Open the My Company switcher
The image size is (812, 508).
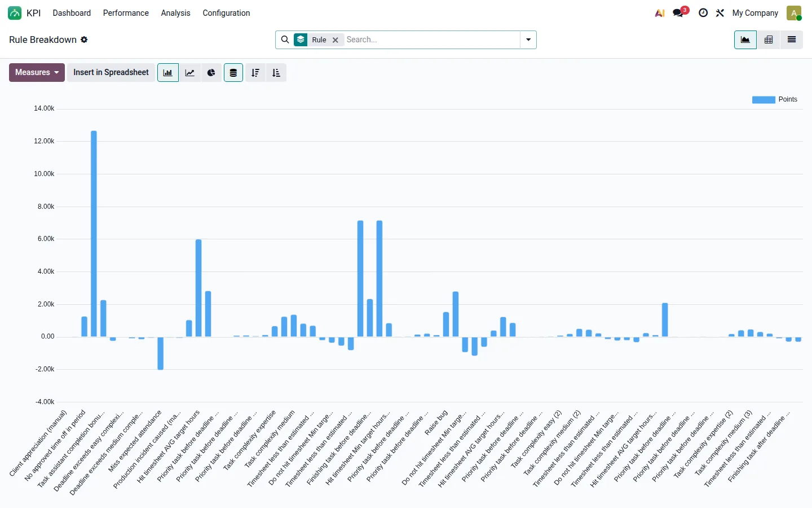click(x=755, y=13)
